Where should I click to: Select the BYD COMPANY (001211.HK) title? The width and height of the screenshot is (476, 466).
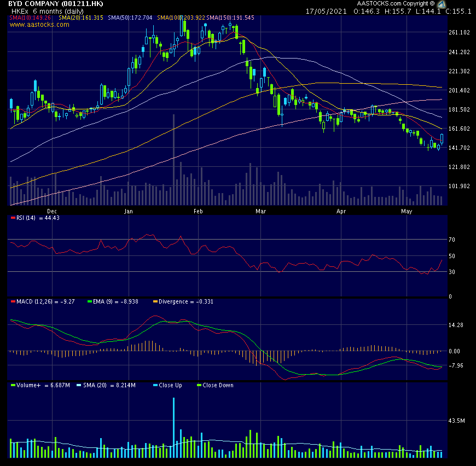point(56,4)
